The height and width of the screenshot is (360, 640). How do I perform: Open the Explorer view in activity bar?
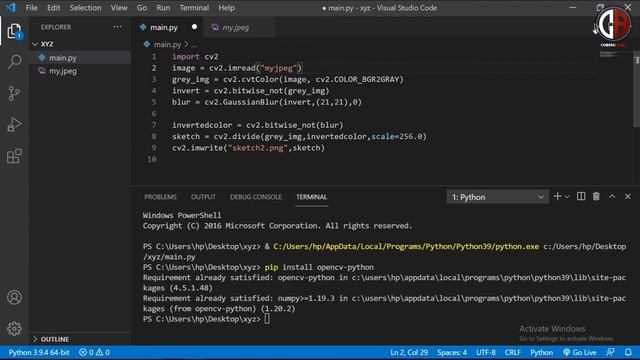[14, 31]
